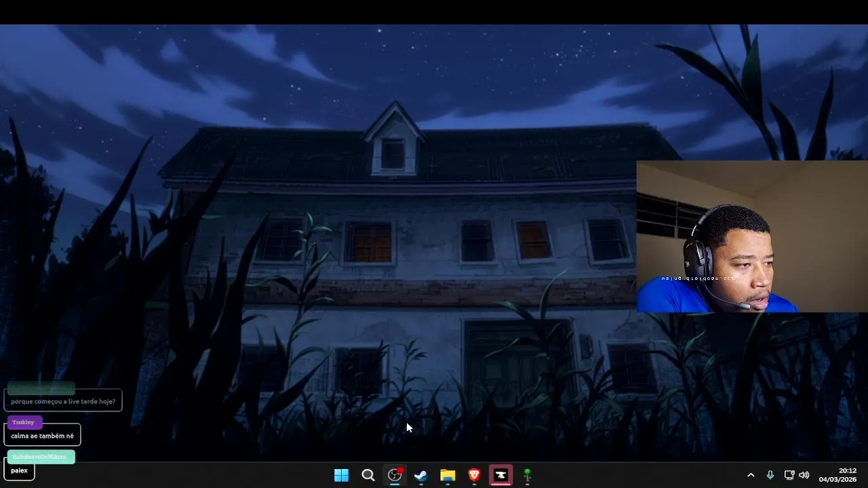Launch Brave browser from taskbar
The height and width of the screenshot is (488, 868).
[474, 475]
